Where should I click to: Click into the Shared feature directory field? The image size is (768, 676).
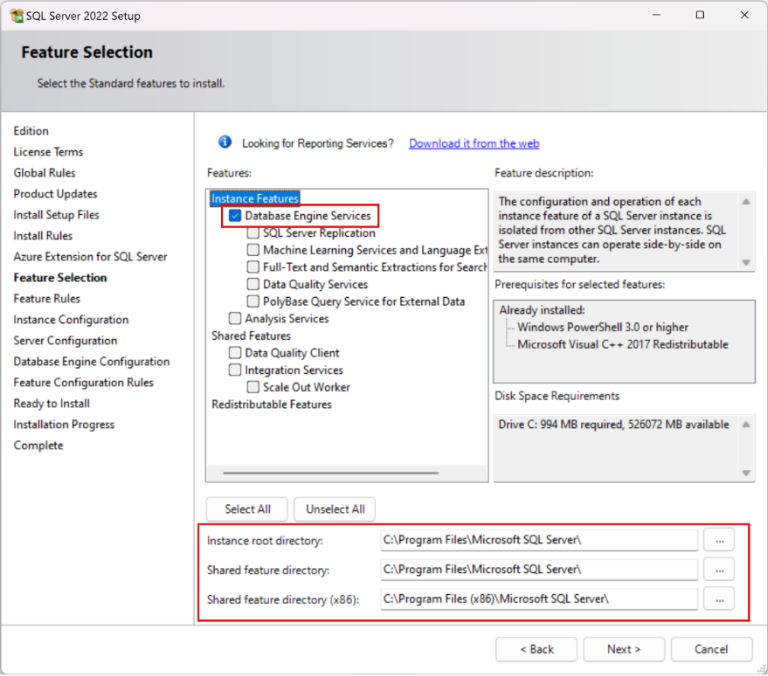(x=539, y=569)
